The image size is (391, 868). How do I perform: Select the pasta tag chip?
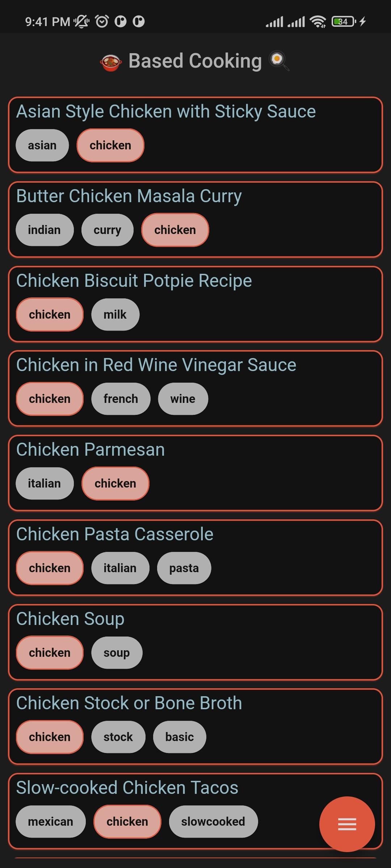(x=184, y=568)
